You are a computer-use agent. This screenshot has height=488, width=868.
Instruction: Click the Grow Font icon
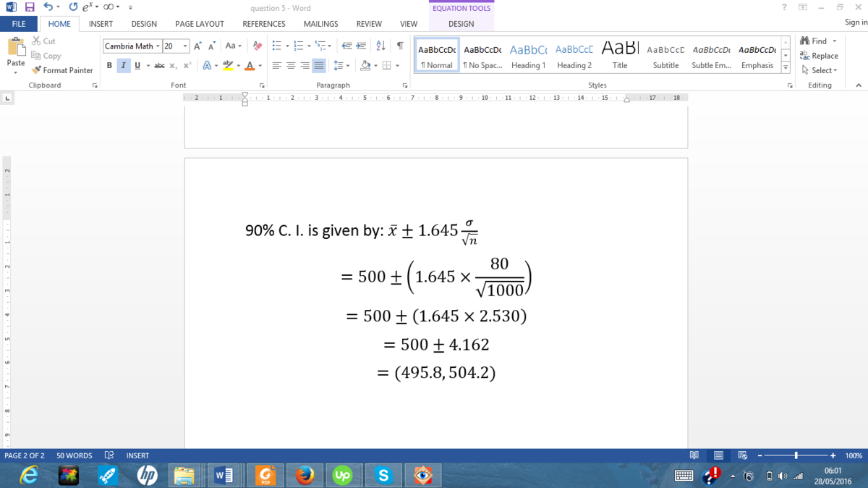tap(198, 46)
